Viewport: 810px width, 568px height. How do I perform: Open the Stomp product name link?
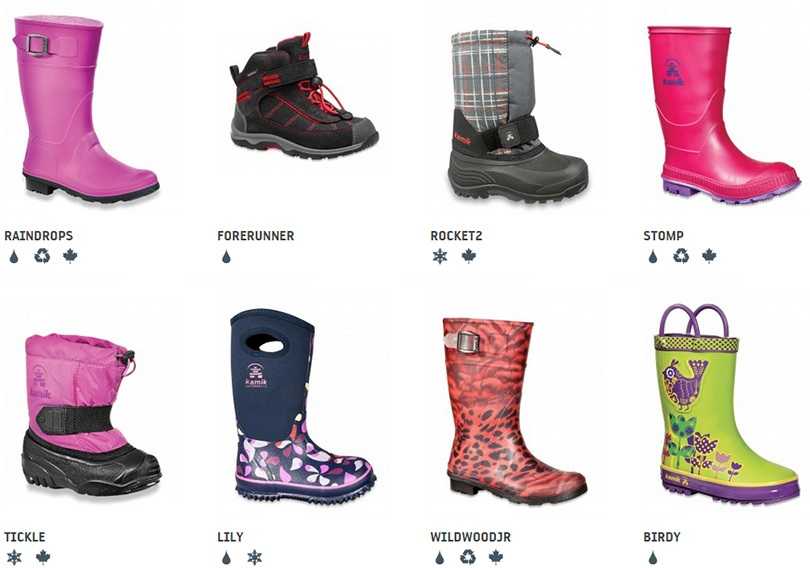pos(663,236)
